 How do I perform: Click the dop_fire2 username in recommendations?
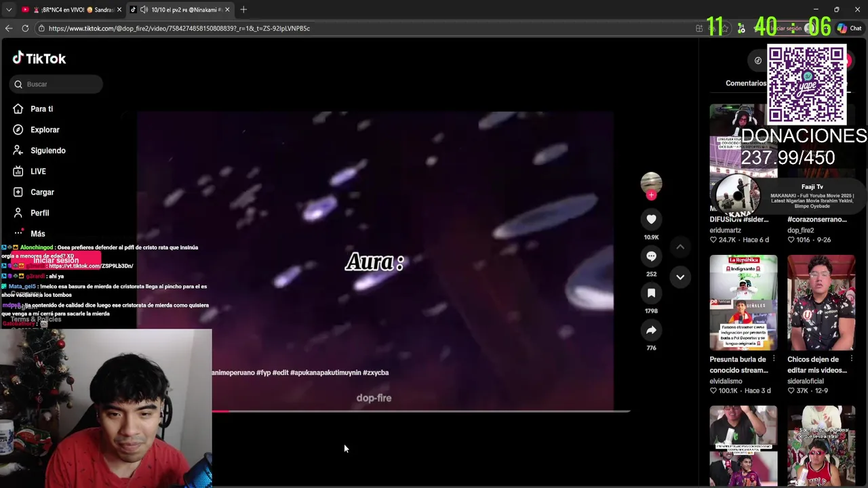click(801, 230)
